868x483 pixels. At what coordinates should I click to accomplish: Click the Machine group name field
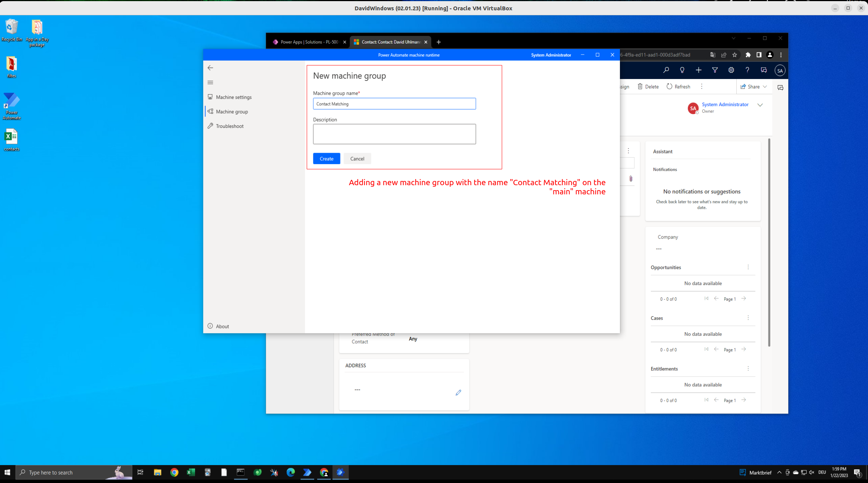tap(394, 104)
